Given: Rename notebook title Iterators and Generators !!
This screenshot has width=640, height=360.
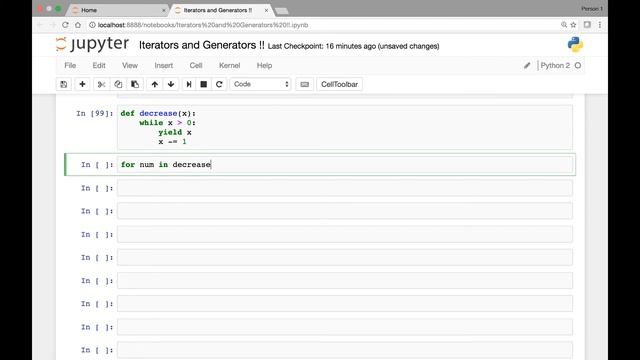Looking at the screenshot, I should coord(202,45).
